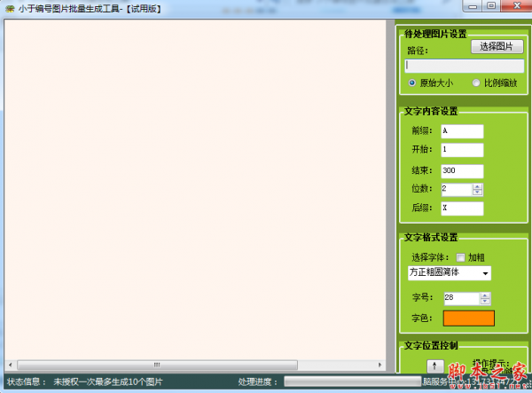Click the 开始 start number field

(x=462, y=150)
